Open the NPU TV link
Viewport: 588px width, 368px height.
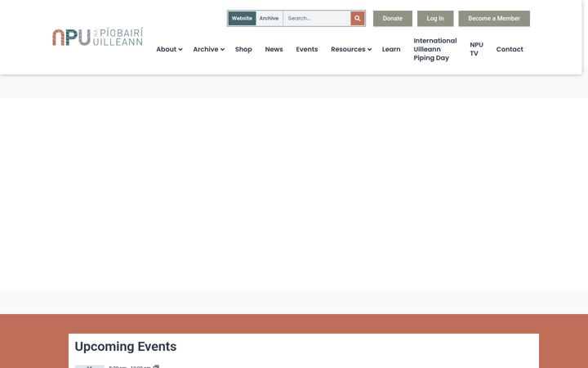(x=476, y=49)
